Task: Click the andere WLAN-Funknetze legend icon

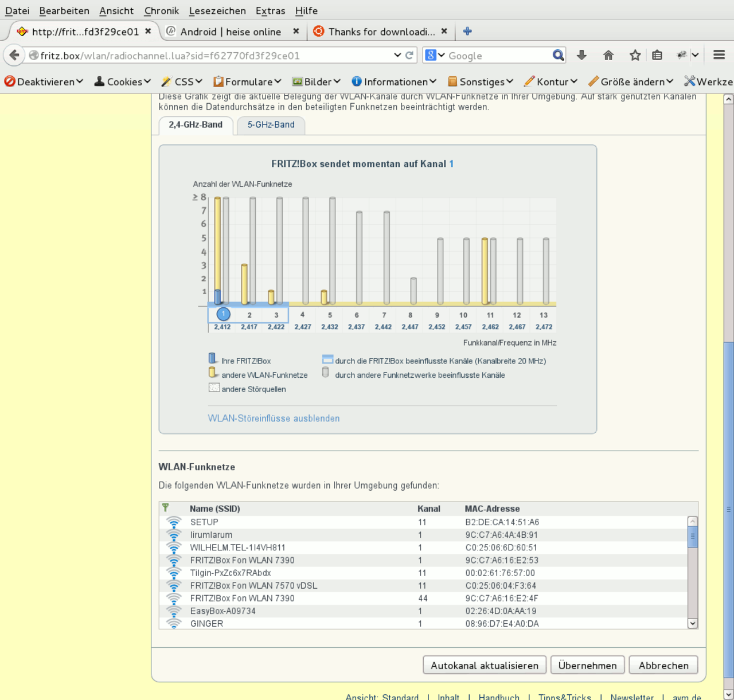Action: tap(213, 373)
